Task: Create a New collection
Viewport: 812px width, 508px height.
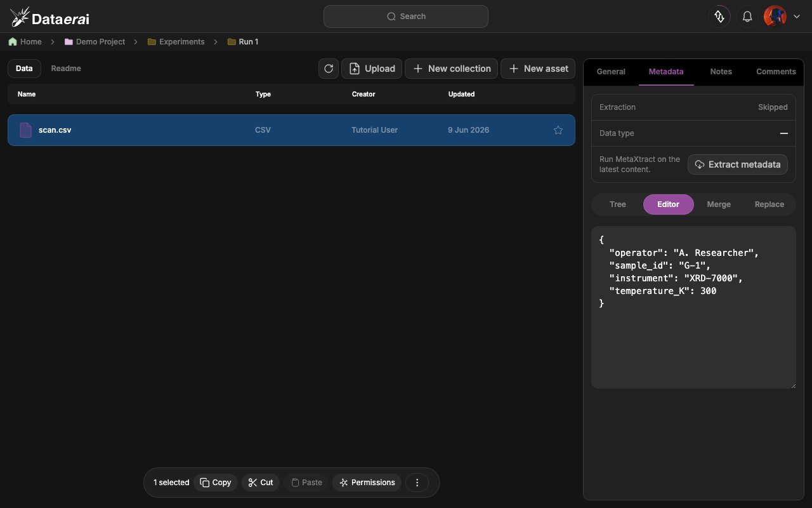Action: pos(452,69)
